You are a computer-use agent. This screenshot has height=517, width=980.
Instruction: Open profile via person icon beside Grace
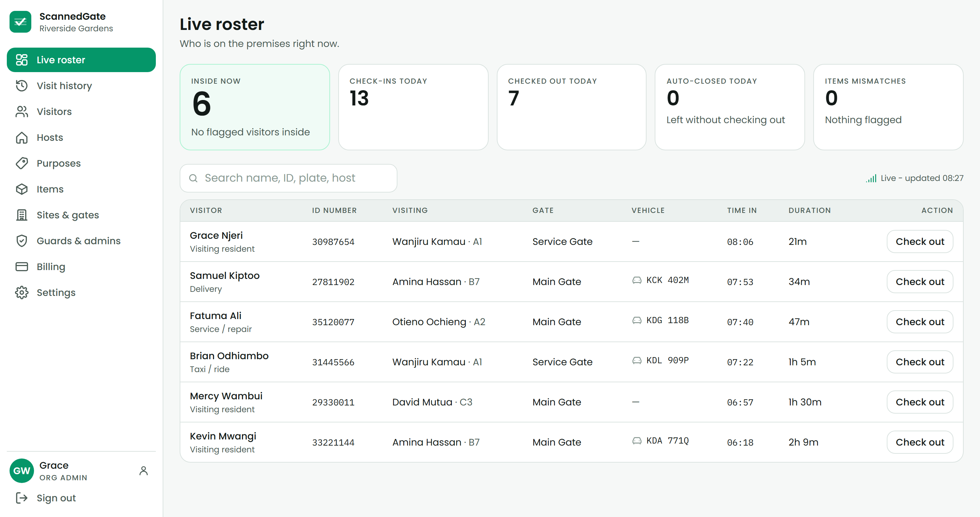143,471
